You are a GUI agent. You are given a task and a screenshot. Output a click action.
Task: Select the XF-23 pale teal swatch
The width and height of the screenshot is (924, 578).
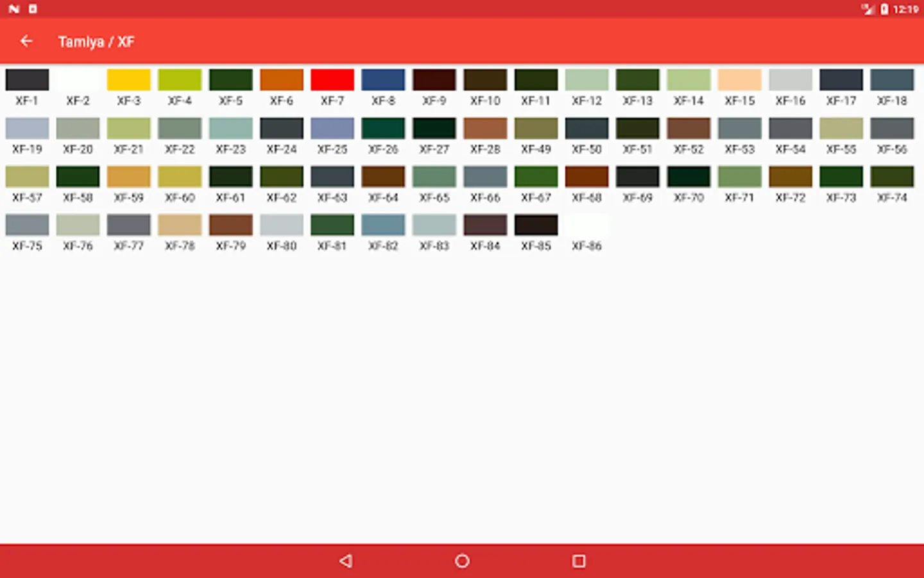pyautogui.click(x=230, y=128)
